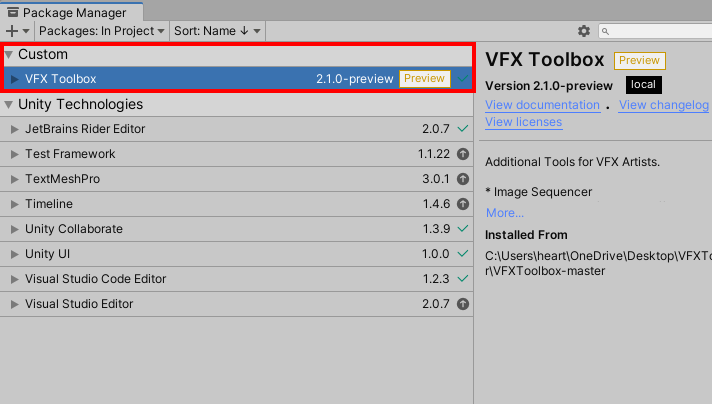Click the Preview label in the VFX Toolbox row
The width and height of the screenshot is (712, 404).
point(425,79)
